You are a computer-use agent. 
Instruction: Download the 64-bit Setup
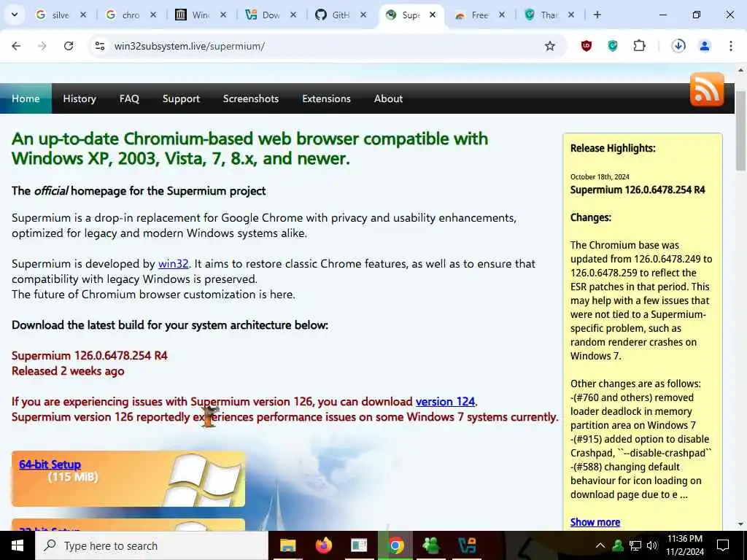tap(50, 464)
